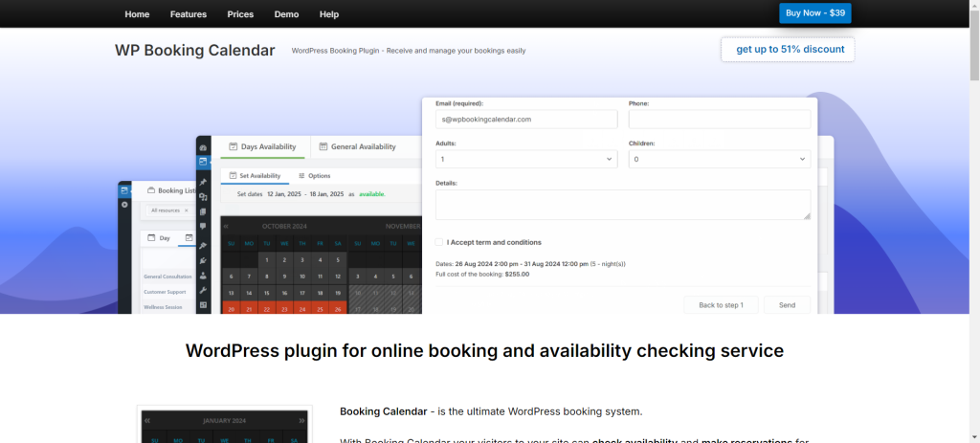Click the Phone input field

click(720, 120)
